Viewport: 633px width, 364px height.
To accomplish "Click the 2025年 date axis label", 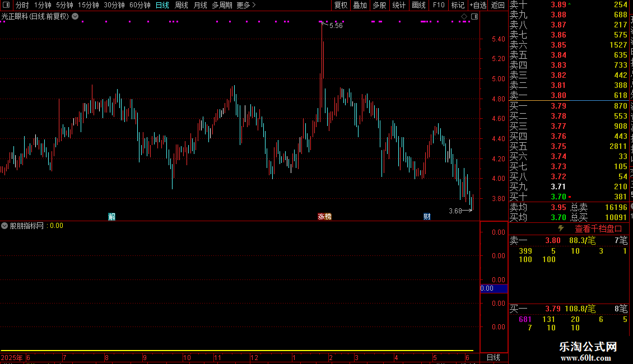I will click(x=12, y=357).
